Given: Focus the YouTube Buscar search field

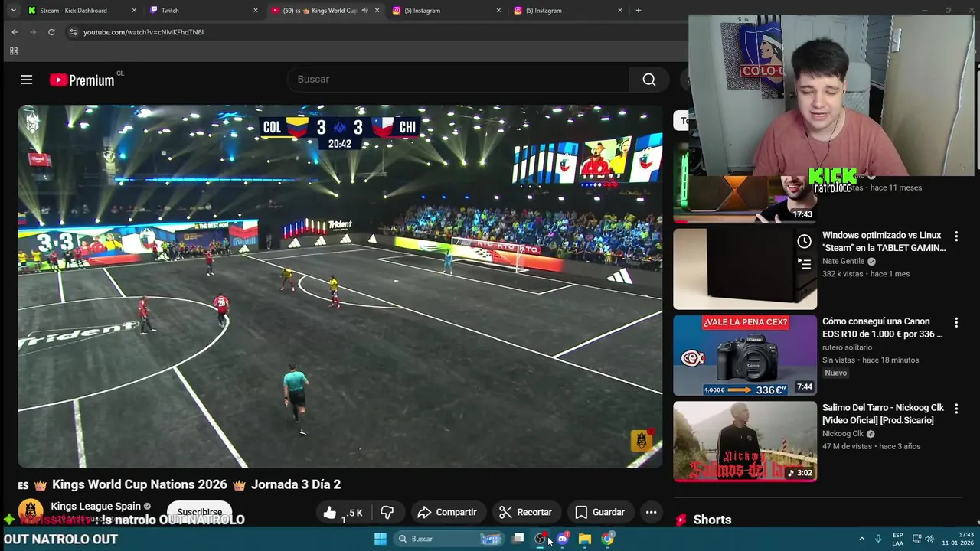Looking at the screenshot, I should point(458,80).
